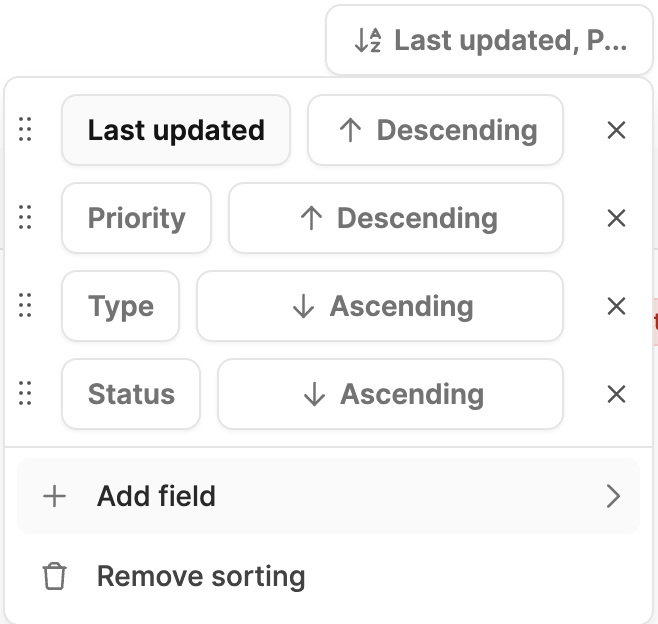Change the Status sort field
Screen dimensions: 658x624
(131, 394)
